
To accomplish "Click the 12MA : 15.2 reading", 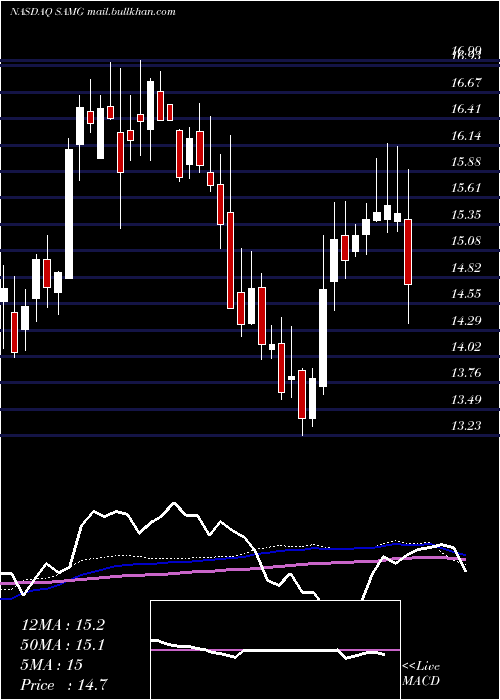I will [x=62, y=625].
